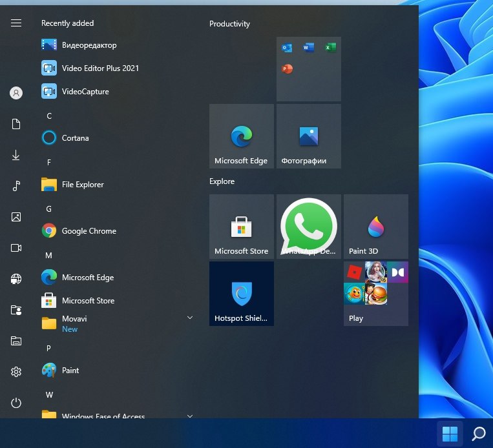This screenshot has width=493, height=448.
Task: Click the Power button in sidebar
Action: [x=16, y=403]
